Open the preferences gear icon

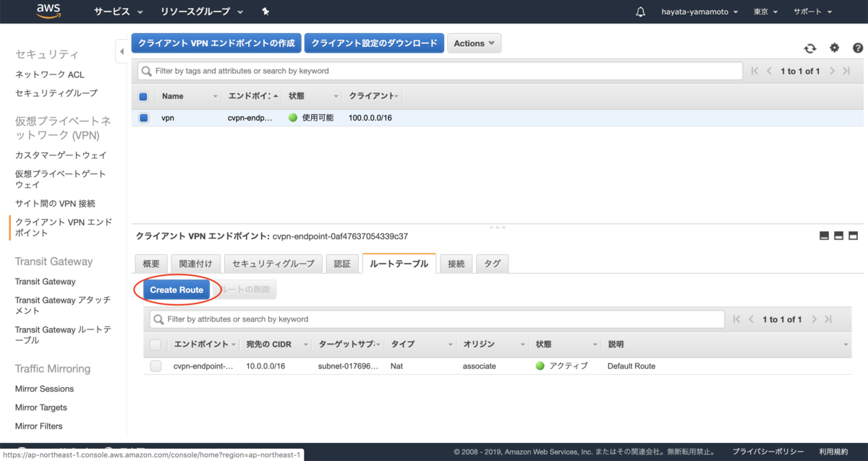point(834,48)
